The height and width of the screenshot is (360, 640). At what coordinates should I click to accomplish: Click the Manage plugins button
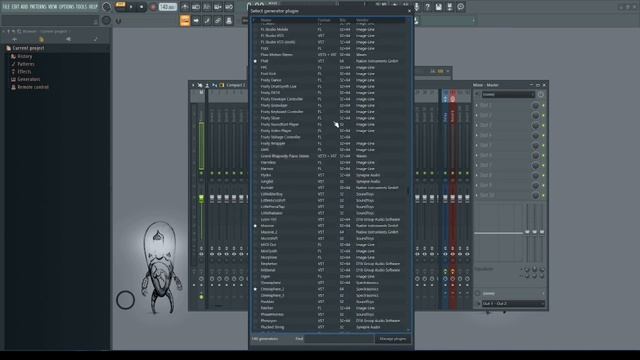[x=393, y=339]
